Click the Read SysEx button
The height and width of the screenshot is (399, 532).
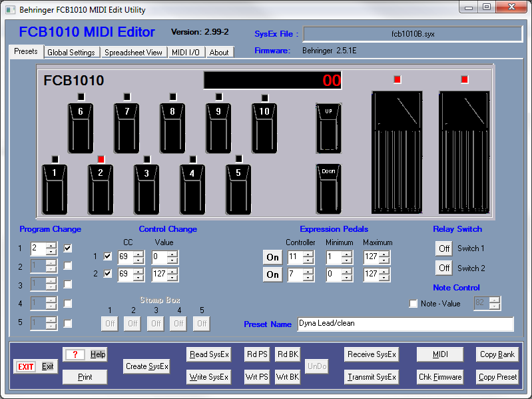point(209,354)
